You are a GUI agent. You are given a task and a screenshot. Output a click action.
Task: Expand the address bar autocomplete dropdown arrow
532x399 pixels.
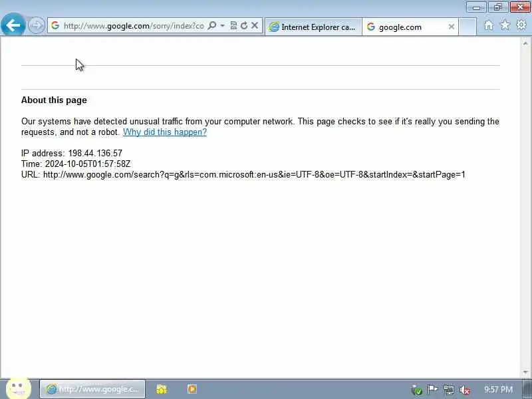223,25
